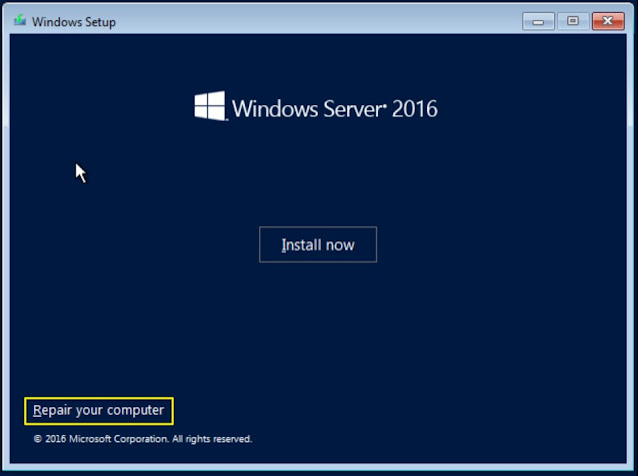Image resolution: width=640 pixels, height=476 pixels.
Task: Close the Windows Setup window
Action: (608, 21)
